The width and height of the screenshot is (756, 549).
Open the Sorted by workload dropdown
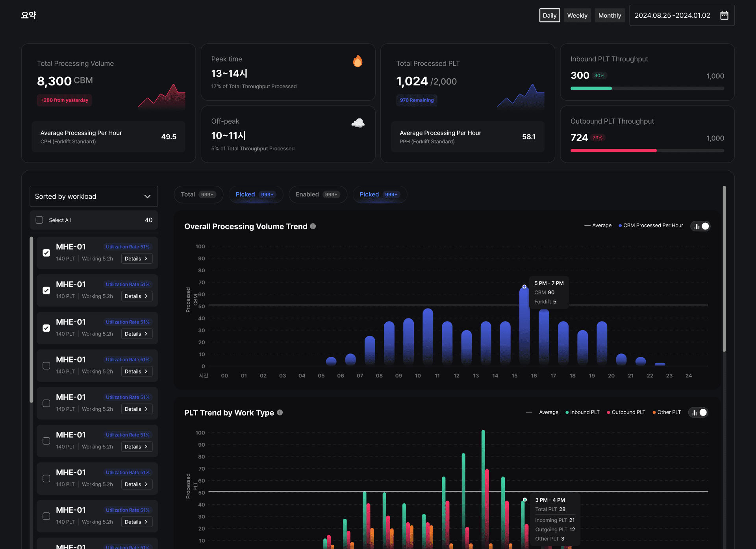point(94,196)
